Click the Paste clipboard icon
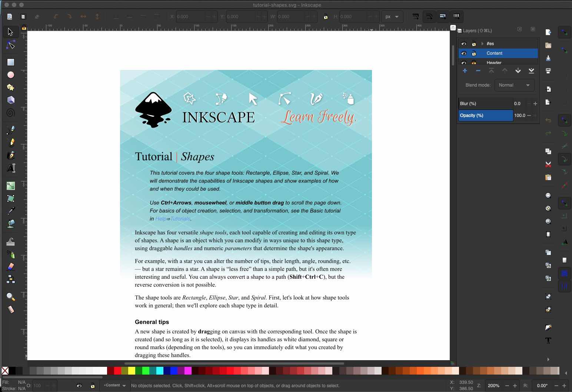Viewport: 572px width, 392px height. coord(548,177)
